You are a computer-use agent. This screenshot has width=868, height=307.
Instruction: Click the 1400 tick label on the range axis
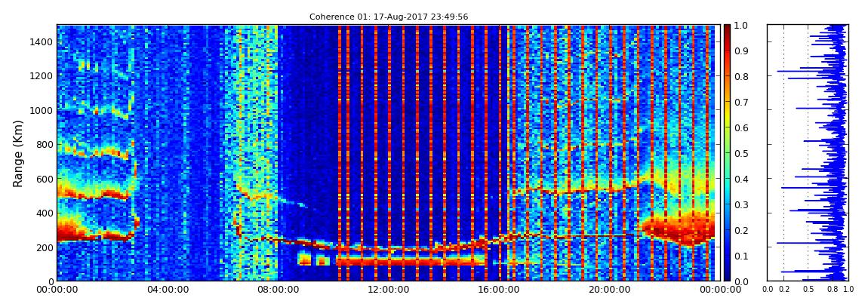[42, 41]
